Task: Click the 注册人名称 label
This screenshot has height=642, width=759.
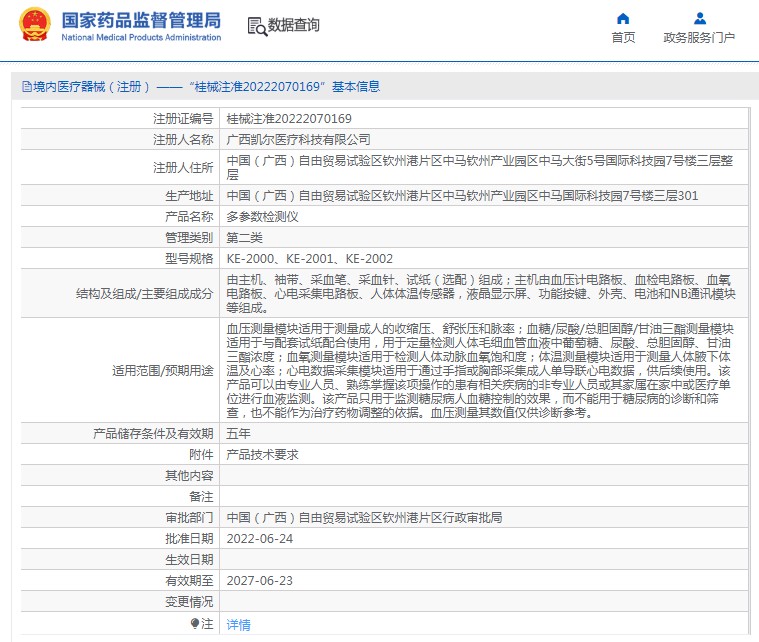Action: (183, 139)
